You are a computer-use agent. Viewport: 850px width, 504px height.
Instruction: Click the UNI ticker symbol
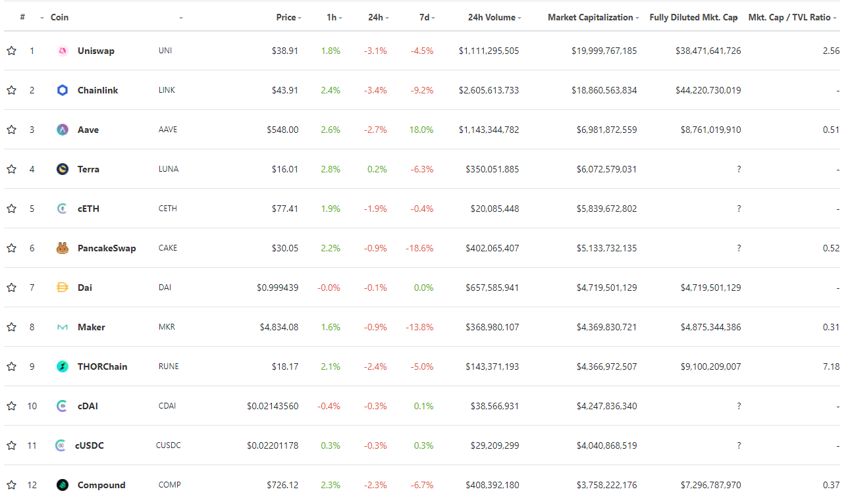tap(165, 51)
